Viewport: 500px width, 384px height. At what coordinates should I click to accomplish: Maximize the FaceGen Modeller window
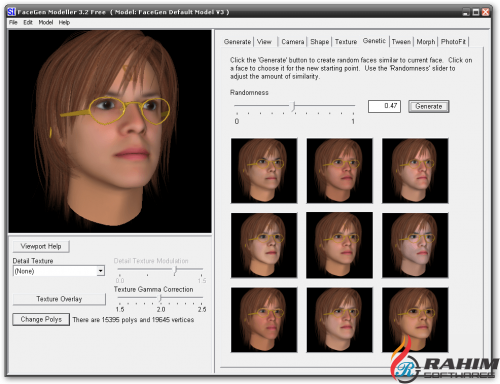[x=476, y=12]
